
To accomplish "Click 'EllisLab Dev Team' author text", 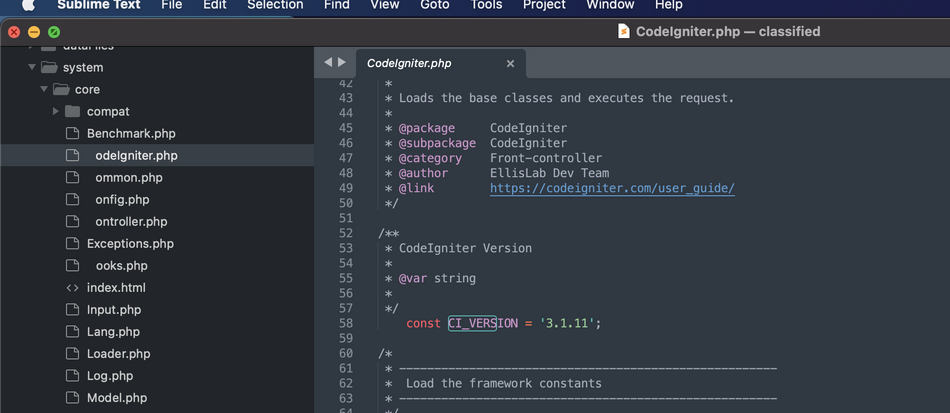I will [550, 173].
